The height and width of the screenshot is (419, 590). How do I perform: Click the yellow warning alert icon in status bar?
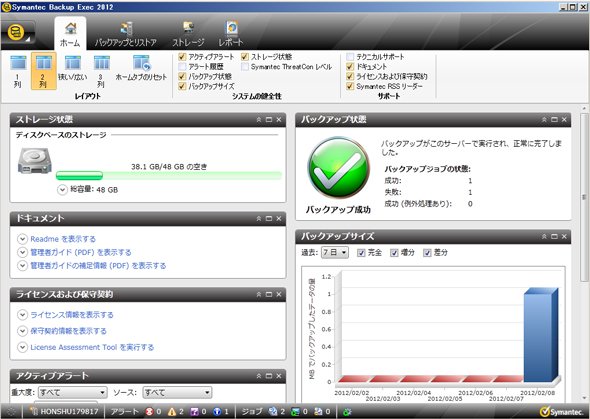pos(172,412)
